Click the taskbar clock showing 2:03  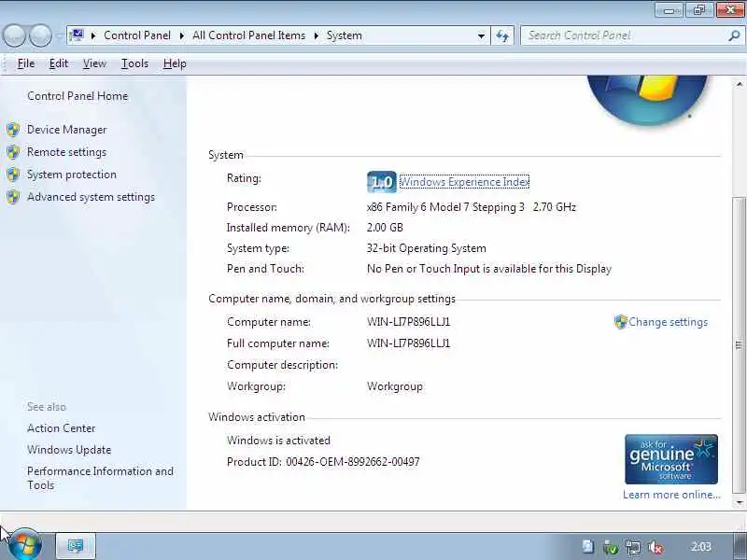[701, 547]
